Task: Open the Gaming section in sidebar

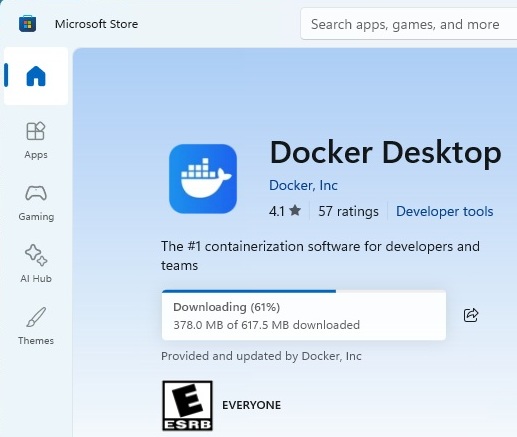Action: click(36, 203)
